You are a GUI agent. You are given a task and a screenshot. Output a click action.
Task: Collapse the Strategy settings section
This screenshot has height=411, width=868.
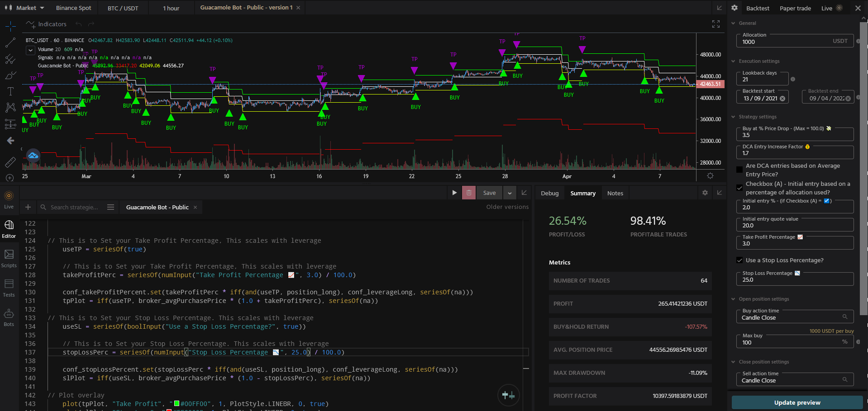(x=734, y=117)
